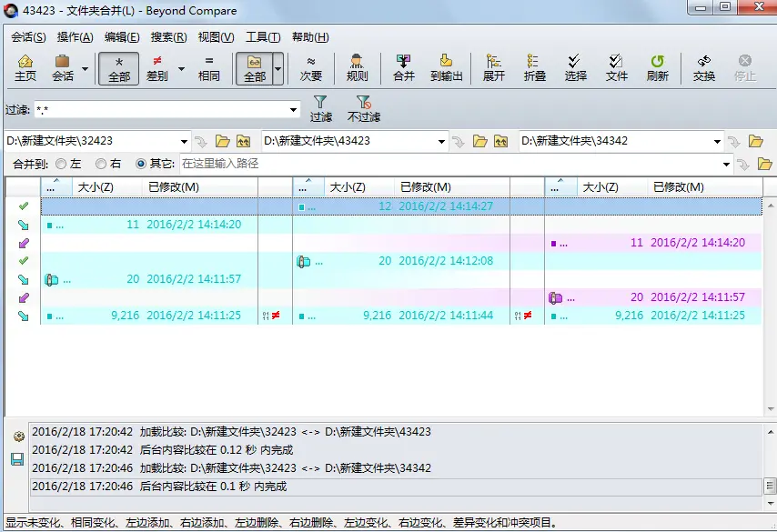Open the 视图(V) menu
This screenshot has height=532, width=777.
coord(216,37)
